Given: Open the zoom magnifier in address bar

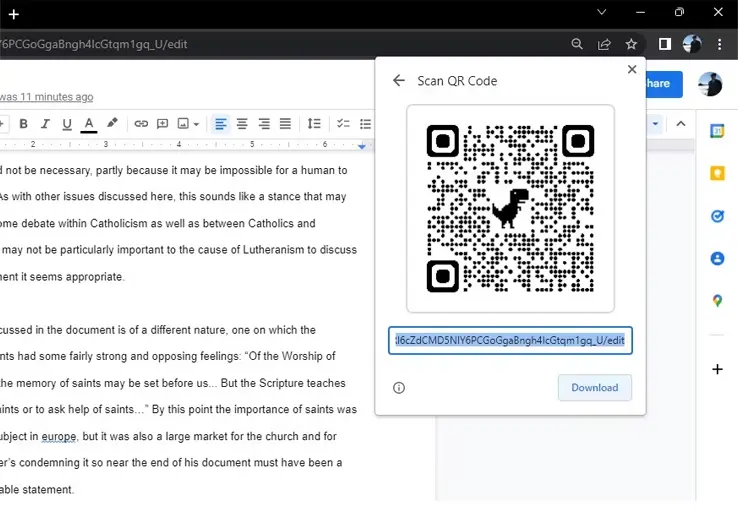Looking at the screenshot, I should pos(577,44).
